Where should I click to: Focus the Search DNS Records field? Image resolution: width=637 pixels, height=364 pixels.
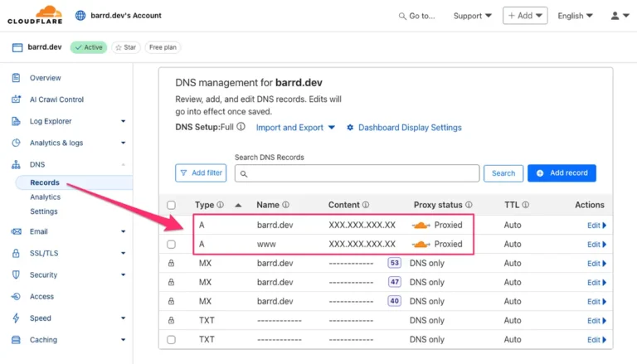pyautogui.click(x=357, y=173)
